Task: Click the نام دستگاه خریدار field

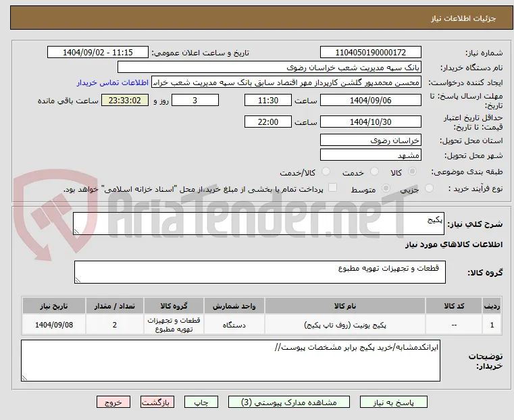Action: [x=269, y=67]
